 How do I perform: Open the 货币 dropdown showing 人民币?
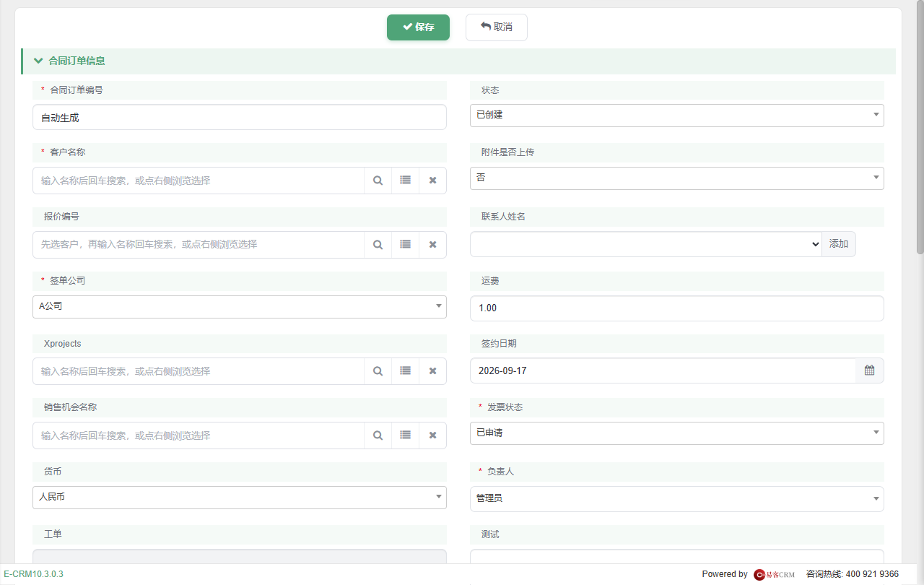(x=240, y=498)
